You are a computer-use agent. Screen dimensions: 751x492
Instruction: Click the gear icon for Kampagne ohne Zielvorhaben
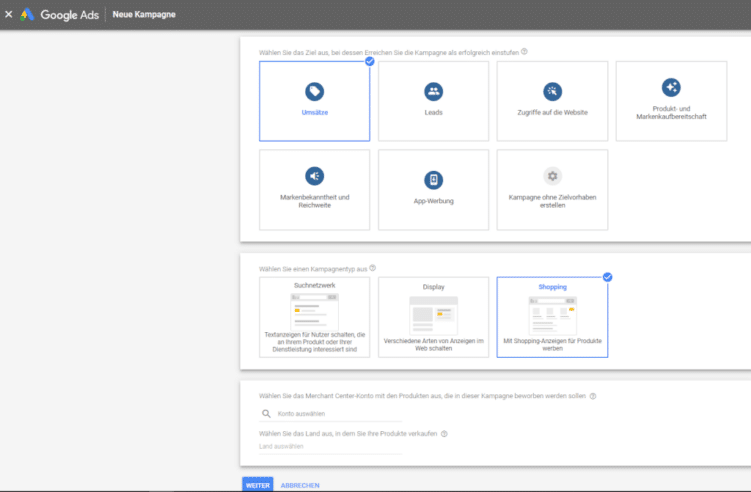point(552,176)
